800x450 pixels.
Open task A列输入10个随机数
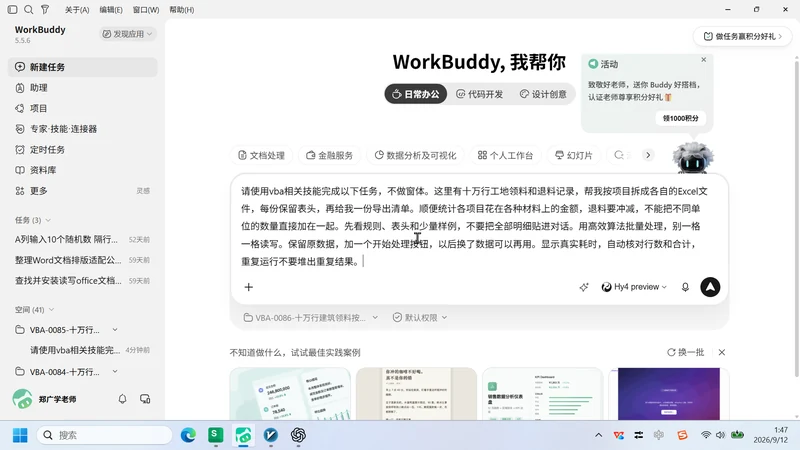83,239
